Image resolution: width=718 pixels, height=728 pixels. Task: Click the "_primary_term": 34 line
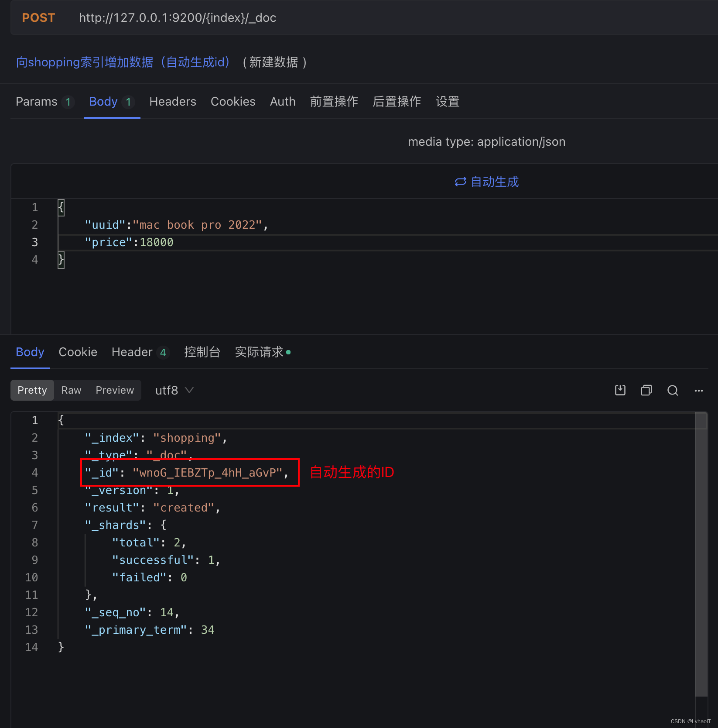(x=150, y=630)
